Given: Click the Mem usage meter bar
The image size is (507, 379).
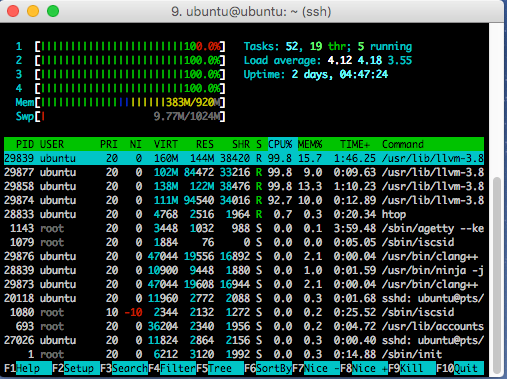Looking at the screenshot, I should coord(130,102).
